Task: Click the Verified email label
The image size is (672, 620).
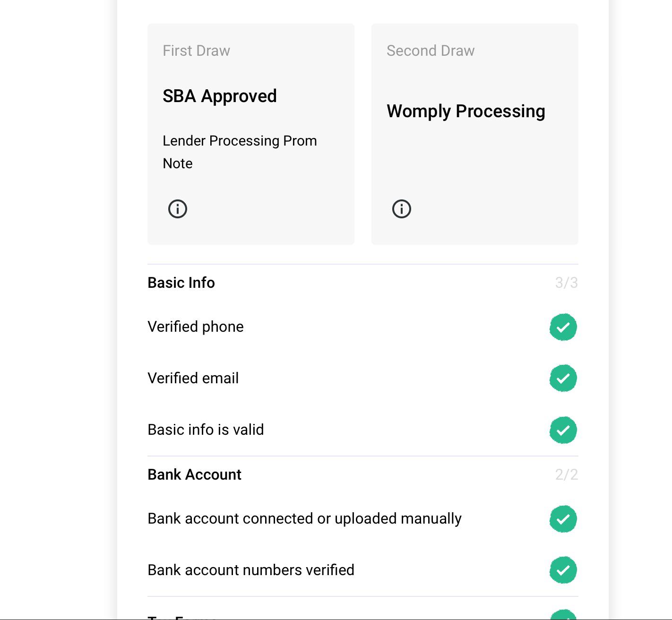Action: (x=193, y=378)
